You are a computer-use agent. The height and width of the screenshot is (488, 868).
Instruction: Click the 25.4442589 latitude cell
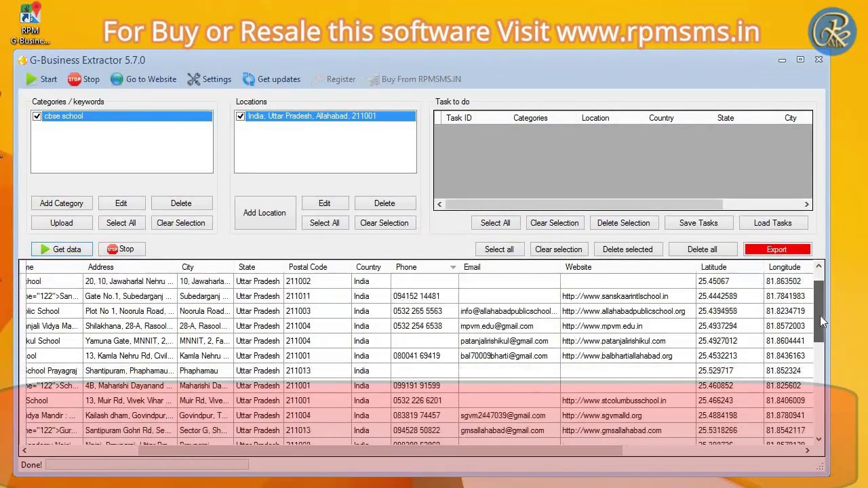point(730,296)
